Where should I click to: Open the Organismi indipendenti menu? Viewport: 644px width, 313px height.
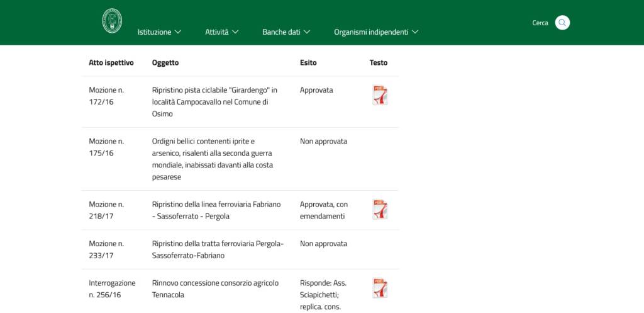[x=376, y=31]
